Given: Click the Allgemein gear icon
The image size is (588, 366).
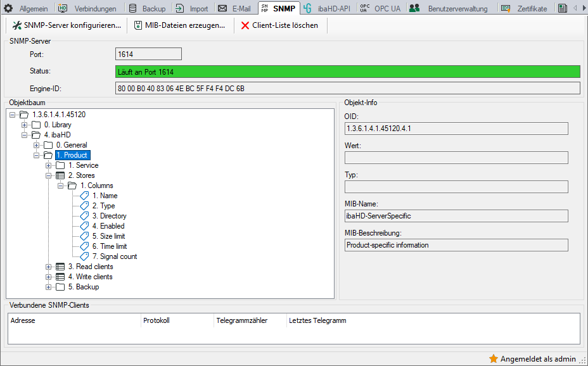Looking at the screenshot, I should pos(8,8).
